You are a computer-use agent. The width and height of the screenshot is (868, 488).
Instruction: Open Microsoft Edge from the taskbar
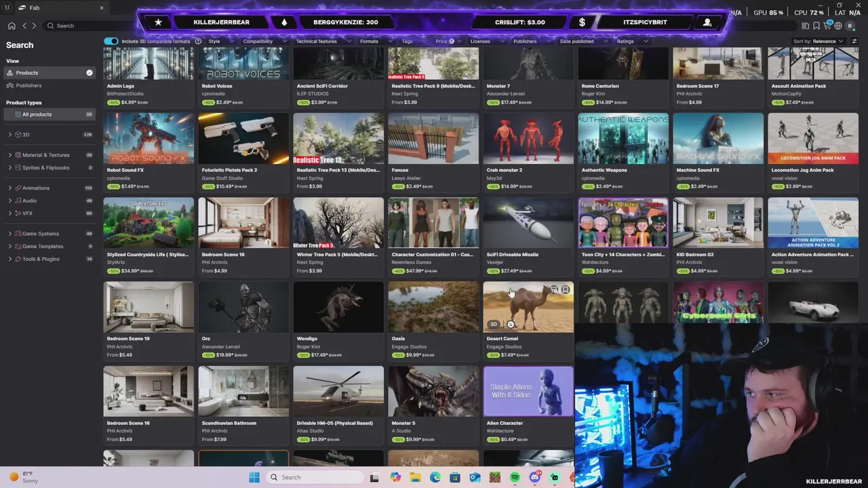click(x=435, y=477)
